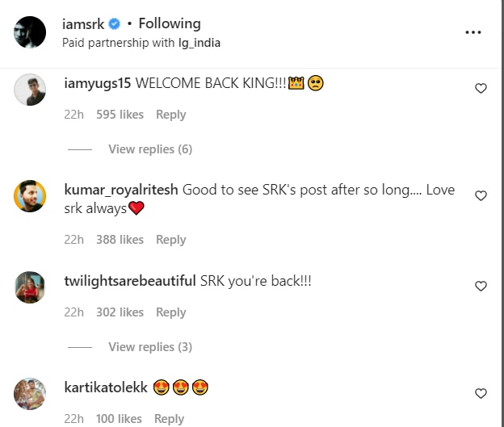Screen dimensions: 504x427
Task: Open the Following status dropdown
Action: pyautogui.click(x=170, y=24)
